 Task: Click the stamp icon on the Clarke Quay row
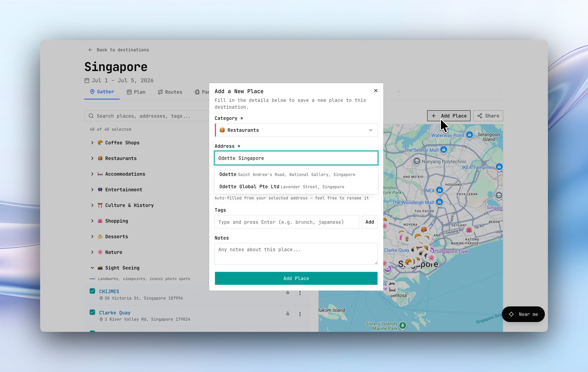point(288,313)
